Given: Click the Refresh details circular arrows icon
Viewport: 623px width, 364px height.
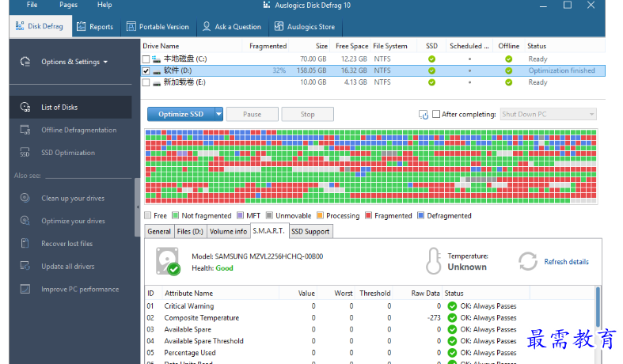Looking at the screenshot, I should point(528,261).
